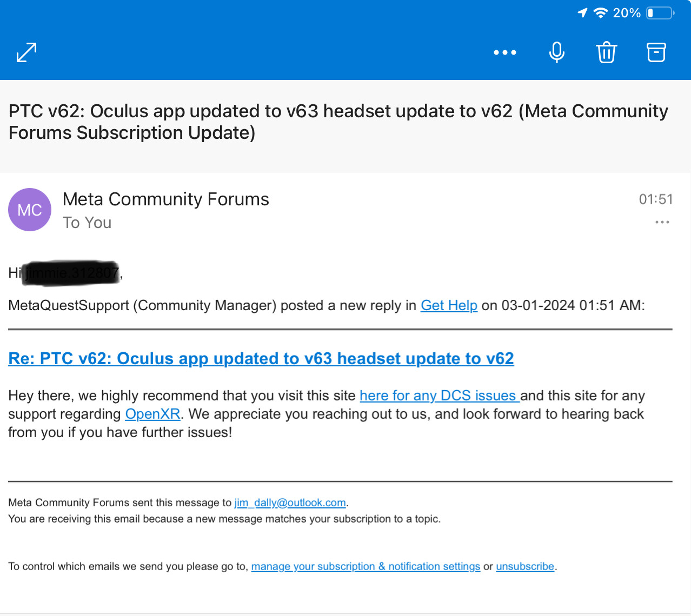Open the OpenXR support link
Image resolution: width=691 pixels, height=616 pixels.
152,414
